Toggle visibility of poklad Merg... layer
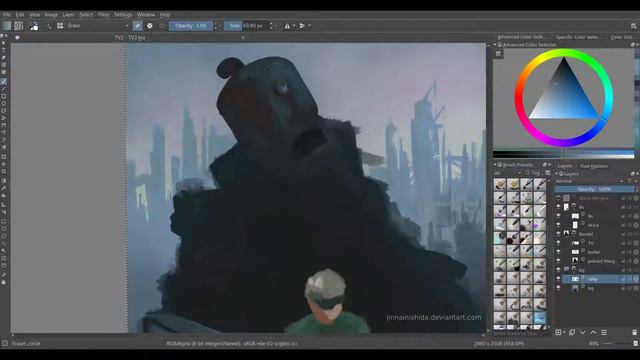Viewport: 640px width, 360px height. [x=558, y=261]
